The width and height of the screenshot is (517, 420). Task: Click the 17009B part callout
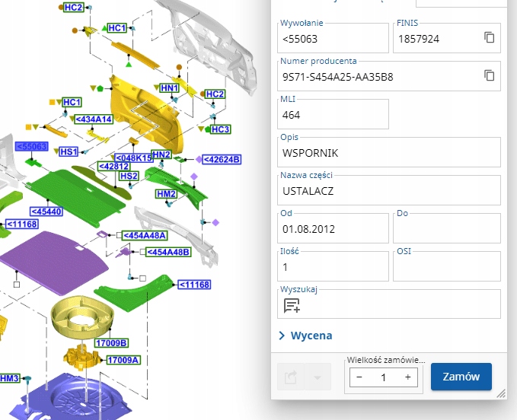[112, 343]
